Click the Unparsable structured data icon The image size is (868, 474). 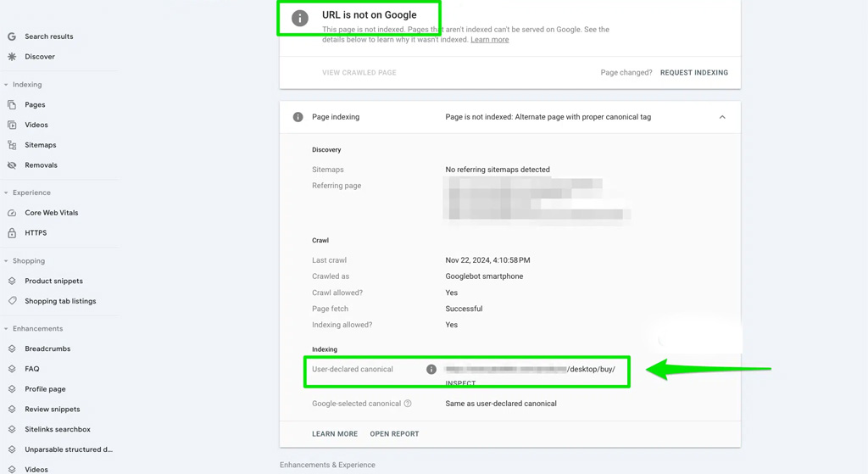pyautogui.click(x=12, y=449)
